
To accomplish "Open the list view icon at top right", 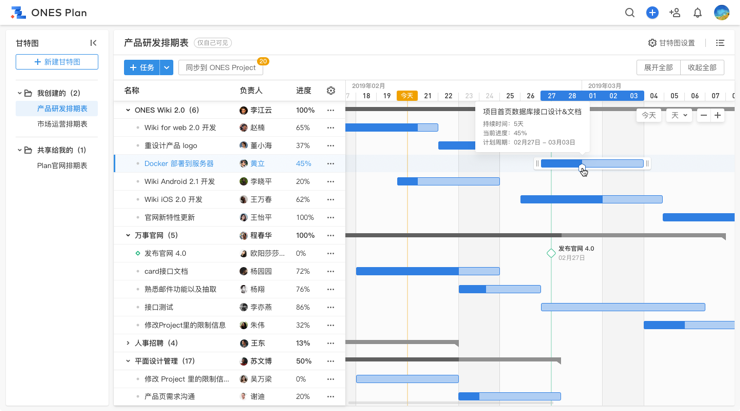I will point(720,43).
